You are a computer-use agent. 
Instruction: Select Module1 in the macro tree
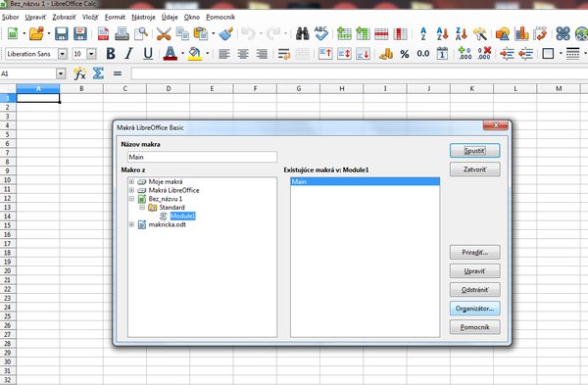click(x=182, y=216)
